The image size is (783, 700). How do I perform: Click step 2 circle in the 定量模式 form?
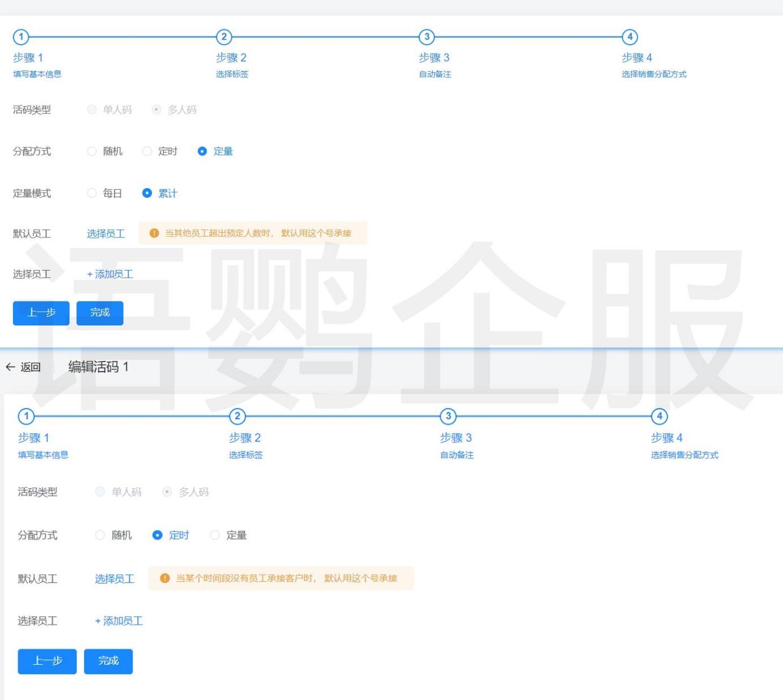pyautogui.click(x=224, y=37)
